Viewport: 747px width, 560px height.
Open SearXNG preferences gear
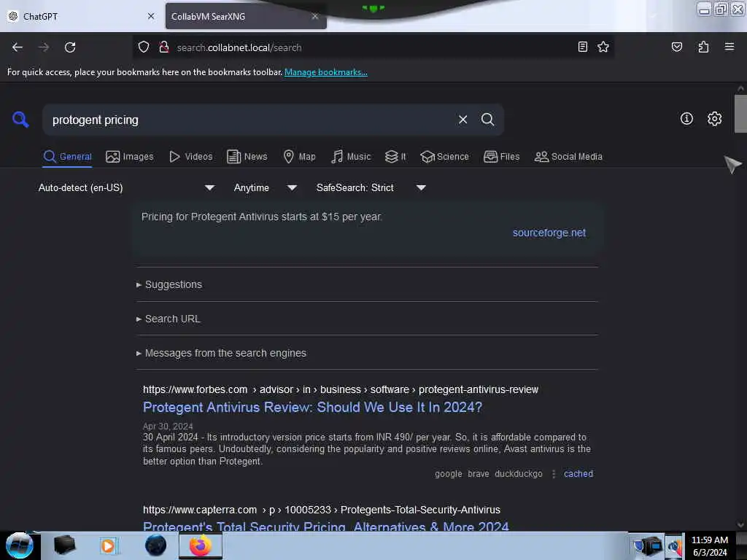pyautogui.click(x=714, y=119)
